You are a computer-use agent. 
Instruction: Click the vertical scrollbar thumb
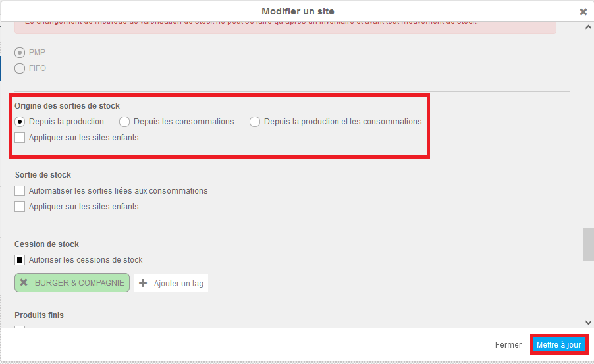point(588,244)
